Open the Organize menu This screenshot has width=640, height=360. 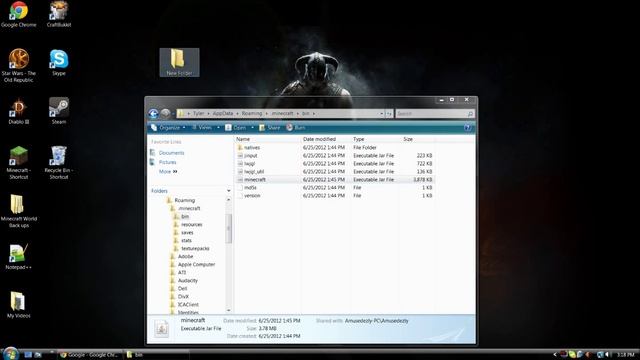click(168, 128)
